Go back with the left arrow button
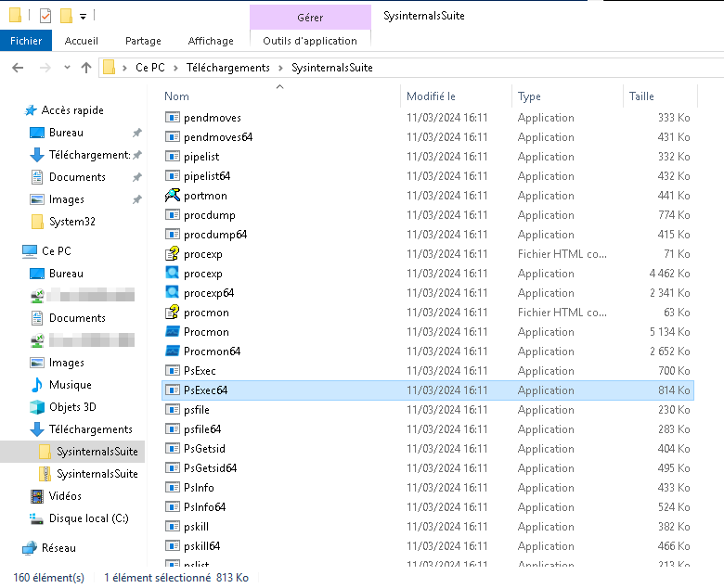Viewport: 724px width, 588px height. tap(18, 68)
